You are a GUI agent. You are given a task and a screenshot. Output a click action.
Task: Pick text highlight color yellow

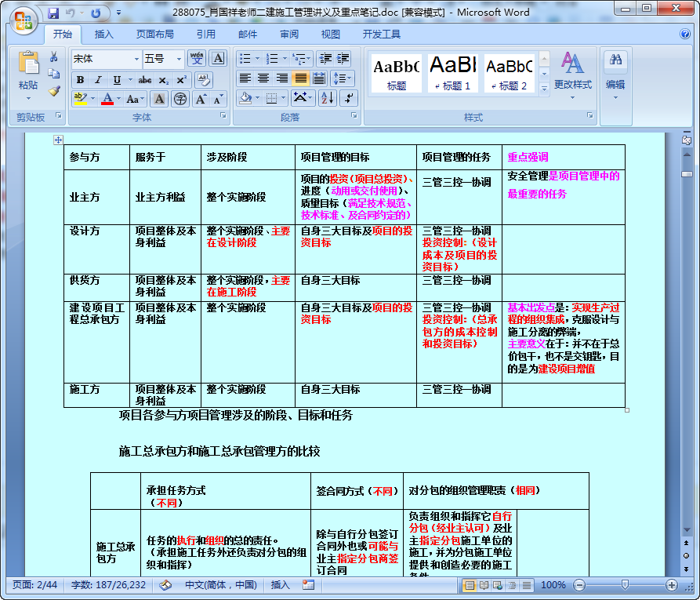(x=81, y=99)
